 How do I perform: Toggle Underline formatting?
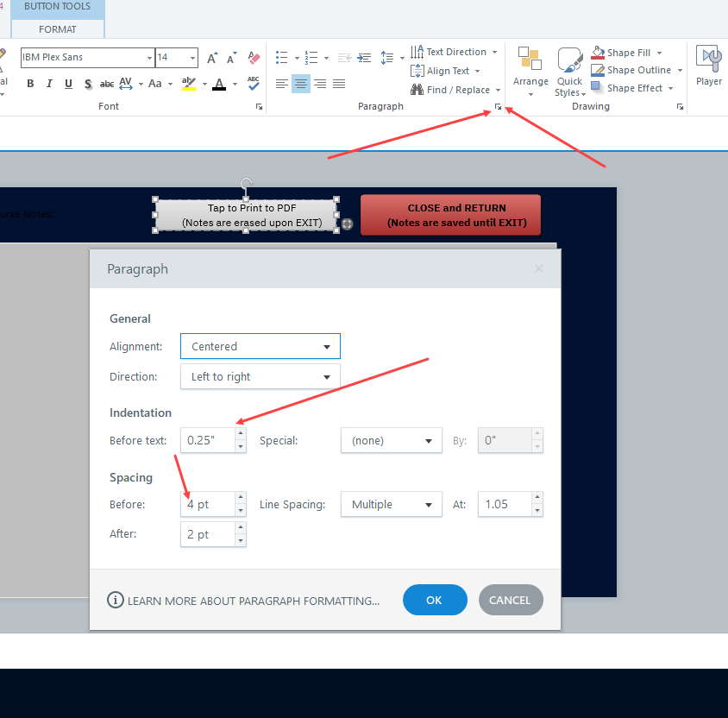[x=68, y=84]
